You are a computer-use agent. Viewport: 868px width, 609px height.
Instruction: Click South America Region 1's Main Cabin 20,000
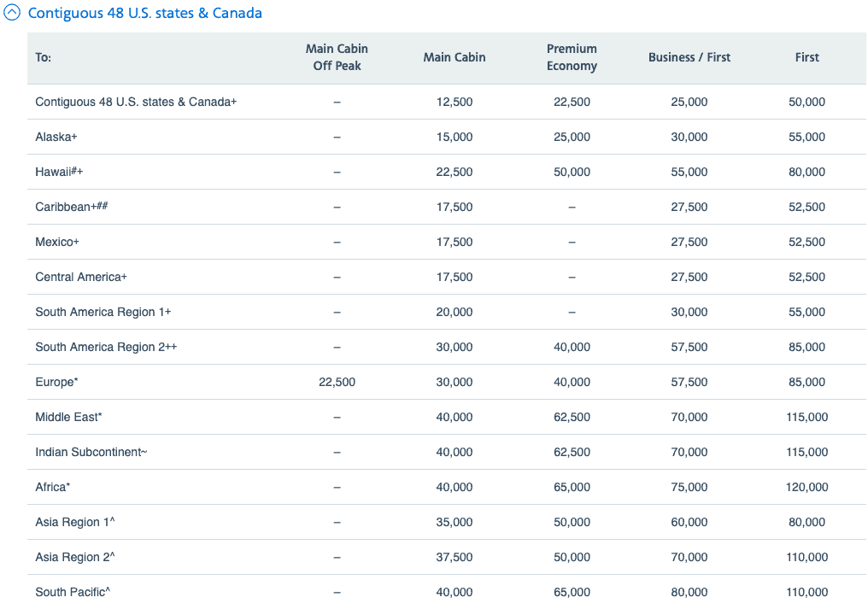click(454, 312)
